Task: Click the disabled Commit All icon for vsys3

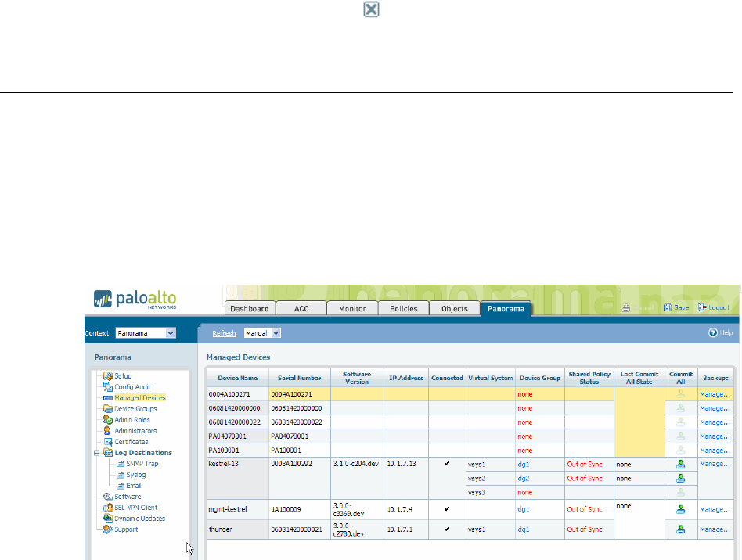Action: 680,493
